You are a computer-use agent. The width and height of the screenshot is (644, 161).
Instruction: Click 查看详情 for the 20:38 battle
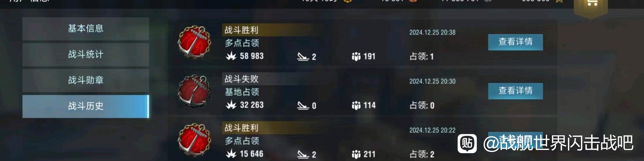[515, 42]
